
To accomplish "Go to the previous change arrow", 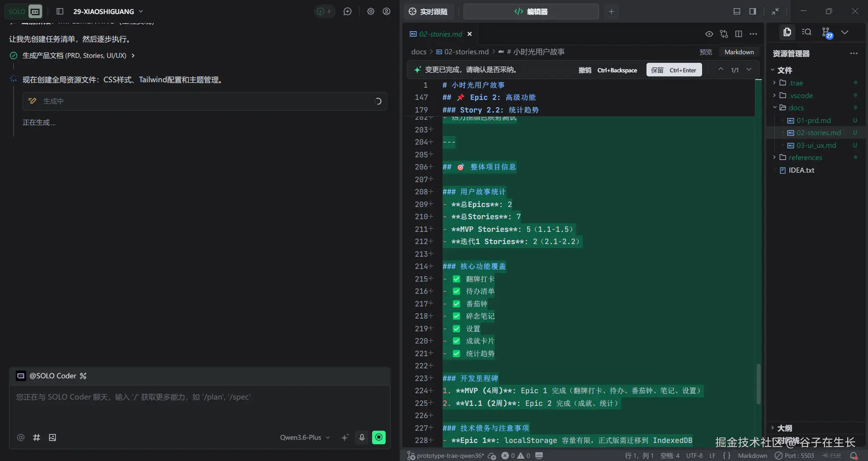I will coord(721,69).
